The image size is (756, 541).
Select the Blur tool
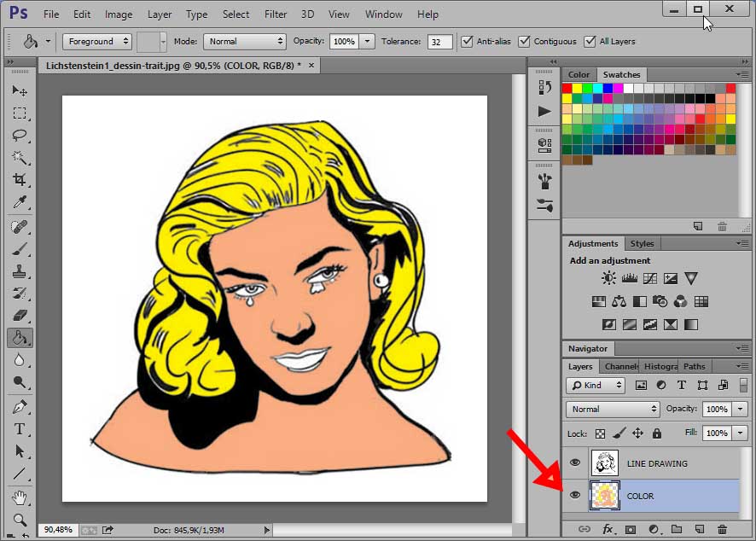pyautogui.click(x=20, y=360)
